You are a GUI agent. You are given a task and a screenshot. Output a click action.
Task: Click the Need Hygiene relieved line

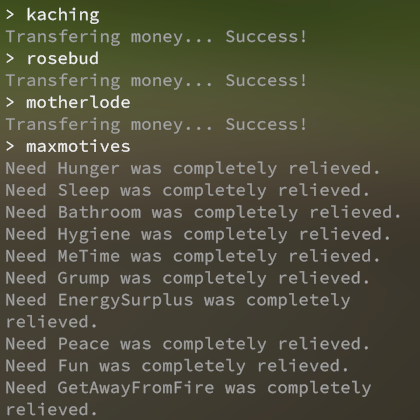pyautogui.click(x=198, y=235)
